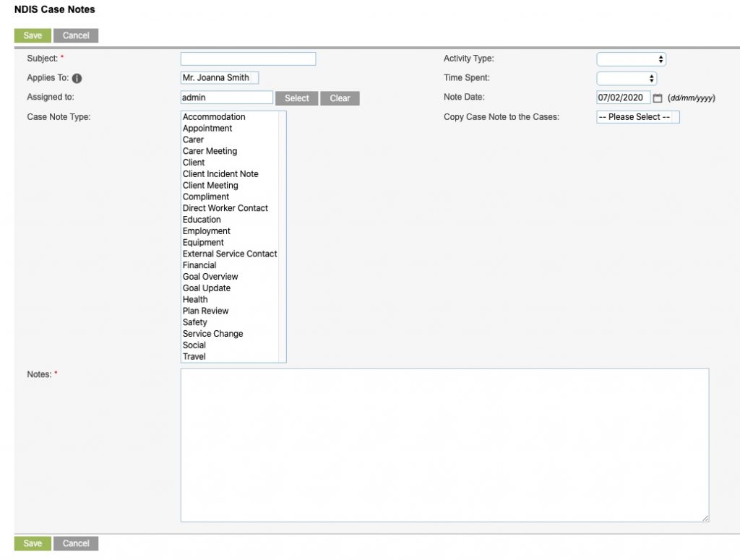
Task: Open the Note Date calendar picker
Action: pos(658,98)
